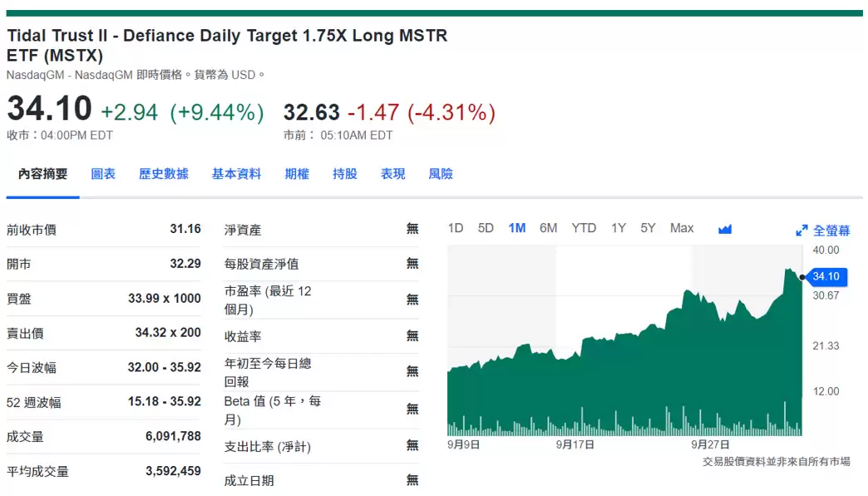
Task: Switch to the 歷史數據 tab
Action: (x=164, y=174)
